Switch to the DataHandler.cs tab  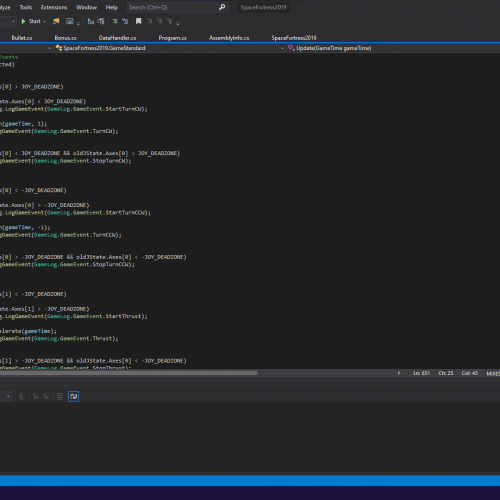coord(117,38)
